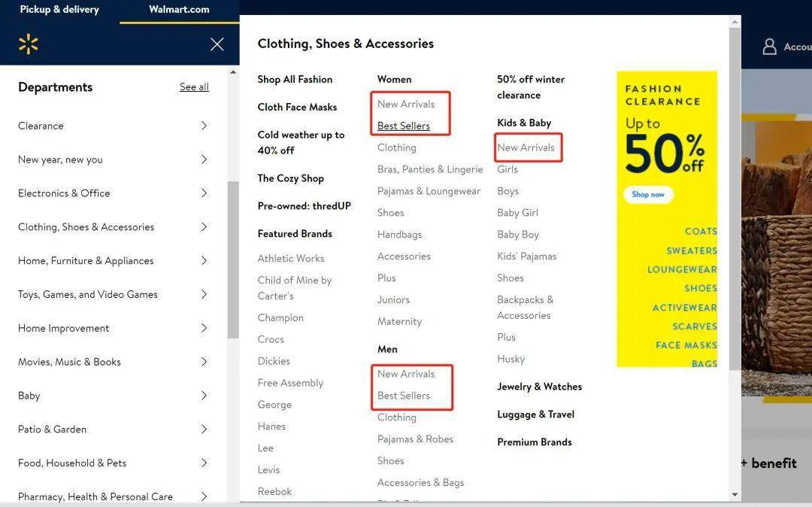This screenshot has height=507, width=812.
Task: Click the departments list scrollbar thumb
Action: click(233, 260)
